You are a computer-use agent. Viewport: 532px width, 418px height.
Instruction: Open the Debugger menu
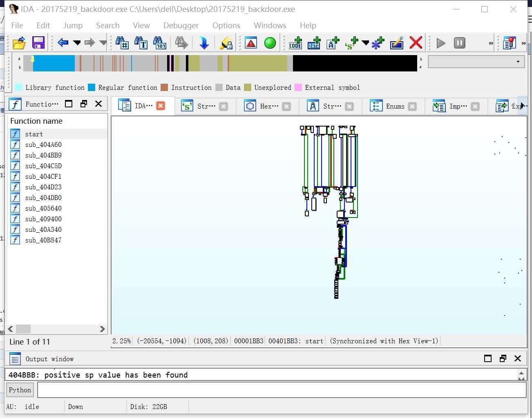point(181,25)
